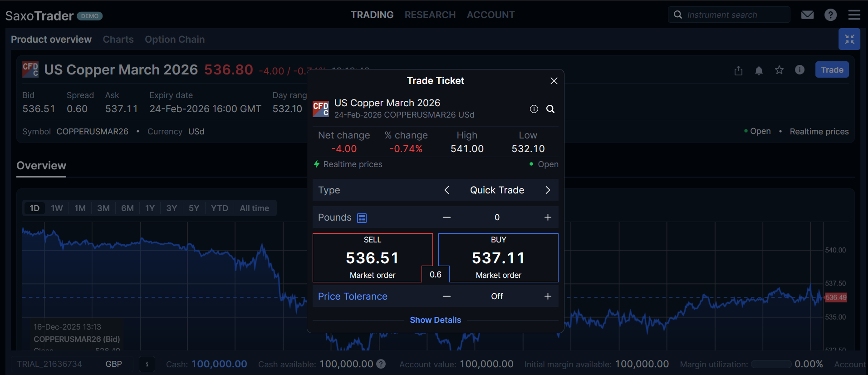868x375 pixels.
Task: Increase Pounds quantity with plus
Action: click(548, 217)
